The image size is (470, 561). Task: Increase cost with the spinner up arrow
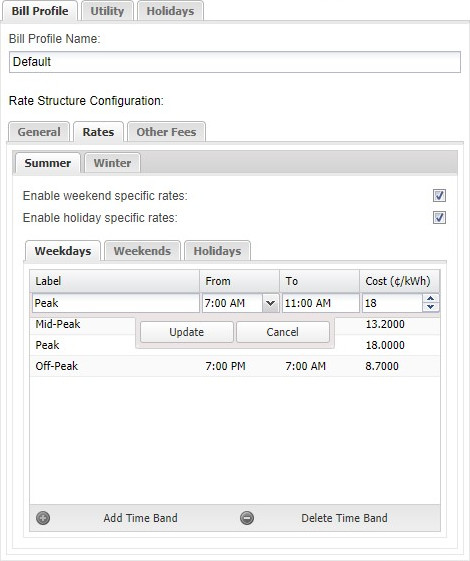click(x=431, y=298)
